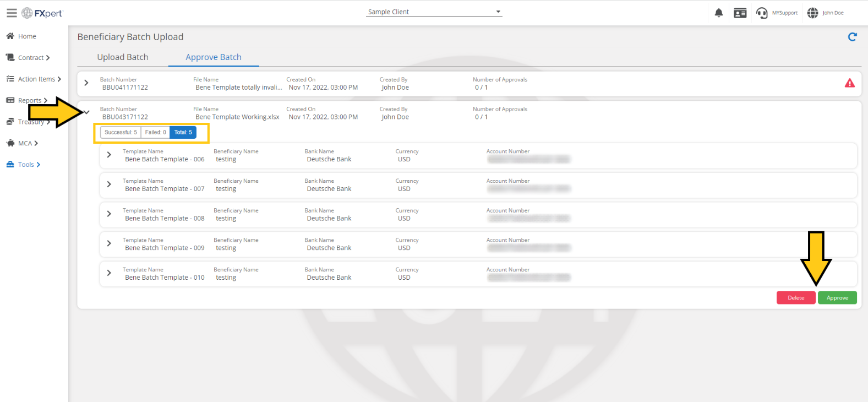Expand Bene Batch Template - 009 row
This screenshot has height=402, width=868.
(109, 243)
